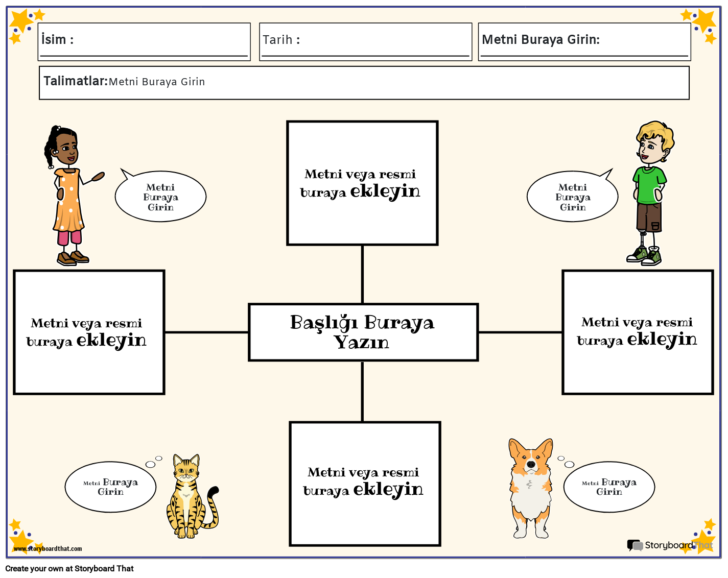Click the top-right Metni Buraya Girin field
The width and height of the screenshot is (728, 578).
point(584,41)
